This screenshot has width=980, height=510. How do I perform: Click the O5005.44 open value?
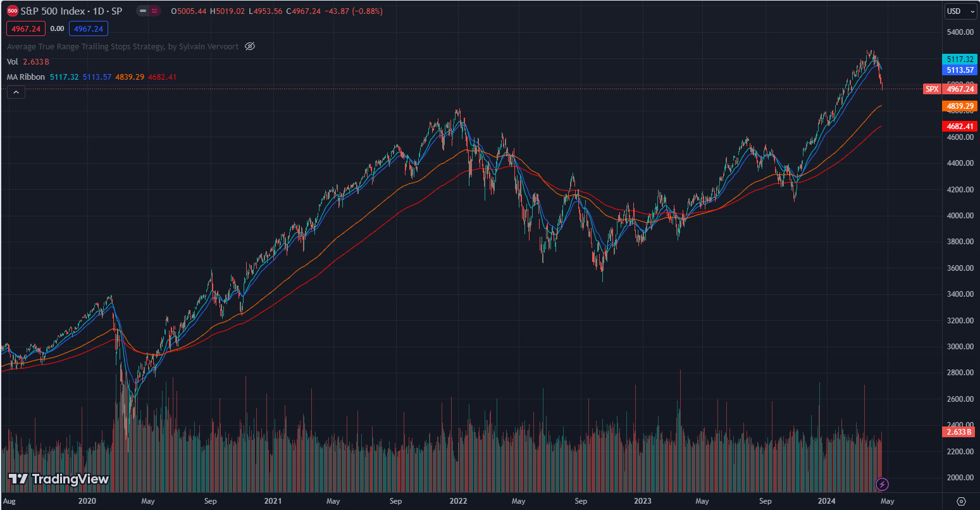189,11
